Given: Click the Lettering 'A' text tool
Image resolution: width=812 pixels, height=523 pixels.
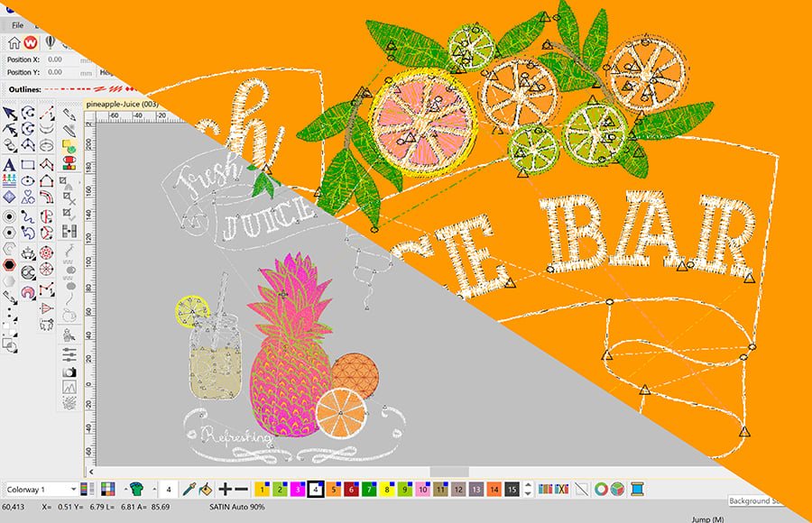Looking at the screenshot, I should (x=10, y=165).
